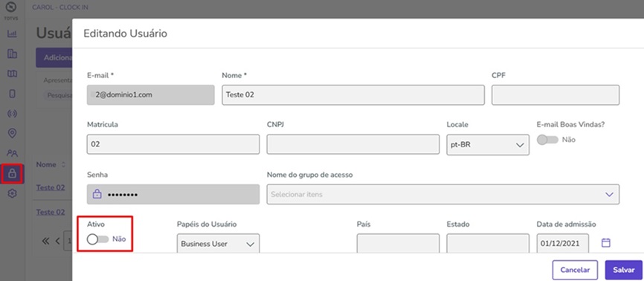Viewport: 644px width, 281px height.
Task: Open the settings gear sidebar icon
Action: point(13,193)
